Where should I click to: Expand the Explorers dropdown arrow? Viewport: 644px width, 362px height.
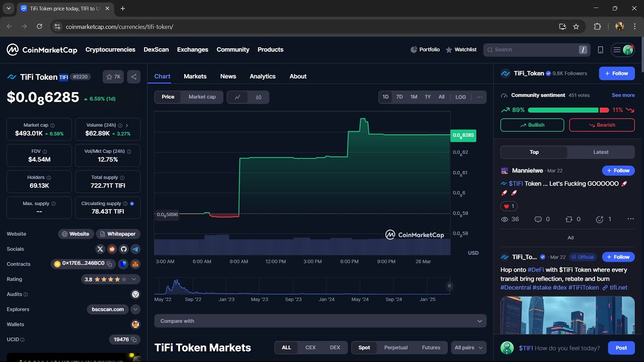[135, 309]
